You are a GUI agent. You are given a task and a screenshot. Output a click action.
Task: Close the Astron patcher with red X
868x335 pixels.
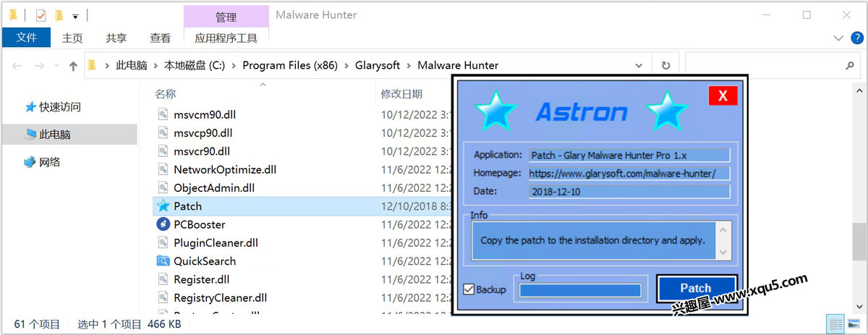[723, 96]
